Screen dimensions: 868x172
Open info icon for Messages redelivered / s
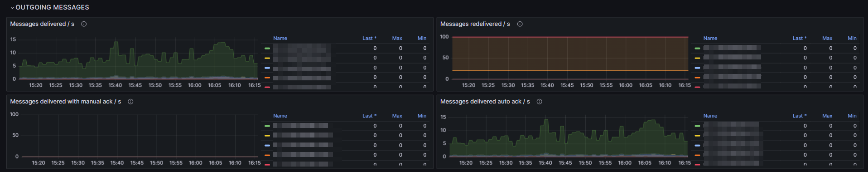[520, 24]
